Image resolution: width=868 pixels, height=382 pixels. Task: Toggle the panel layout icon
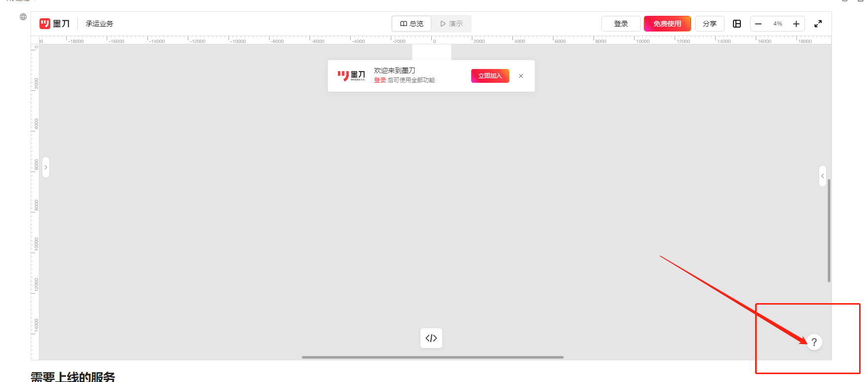737,24
